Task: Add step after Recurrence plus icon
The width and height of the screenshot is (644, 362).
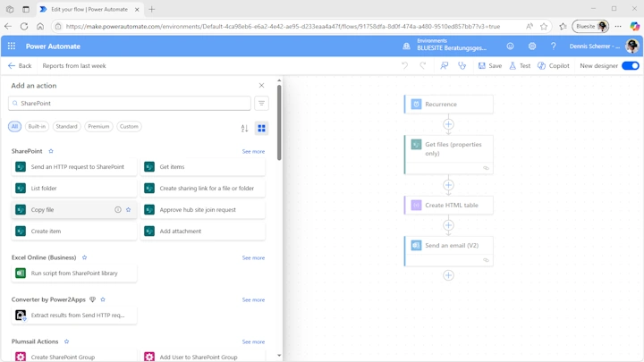Action: click(448, 124)
